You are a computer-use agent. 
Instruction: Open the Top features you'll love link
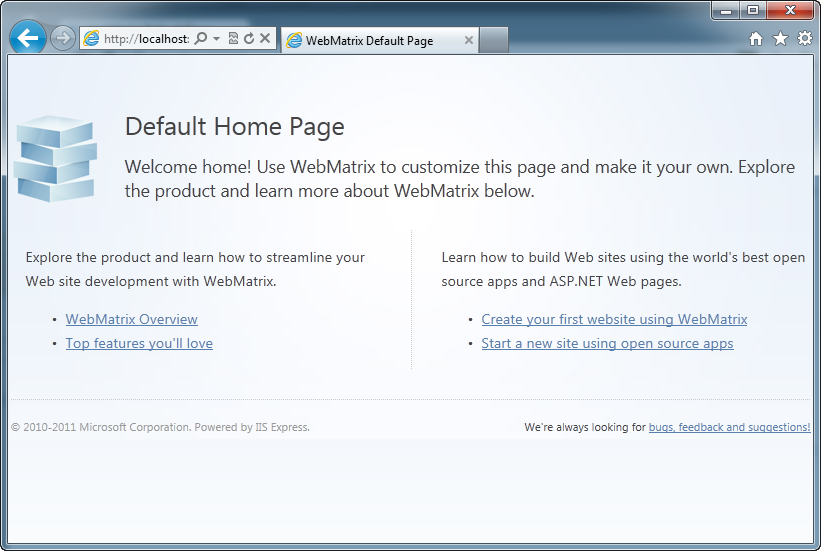(x=139, y=344)
